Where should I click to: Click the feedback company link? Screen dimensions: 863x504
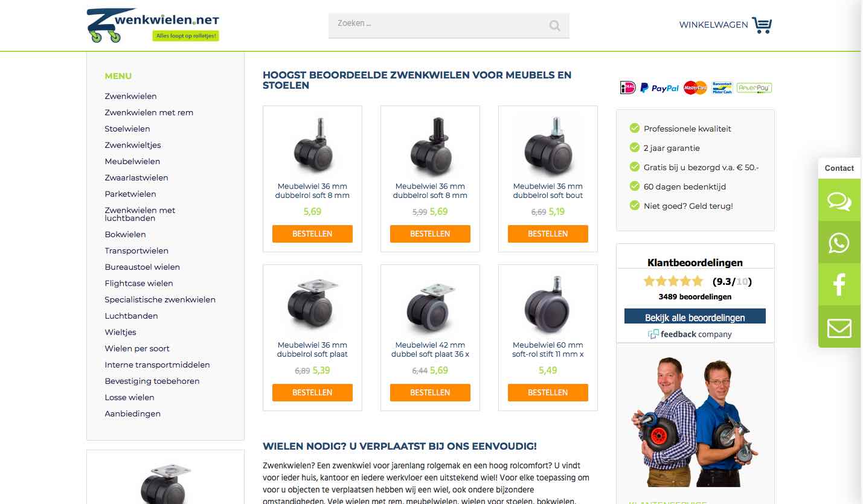[690, 334]
